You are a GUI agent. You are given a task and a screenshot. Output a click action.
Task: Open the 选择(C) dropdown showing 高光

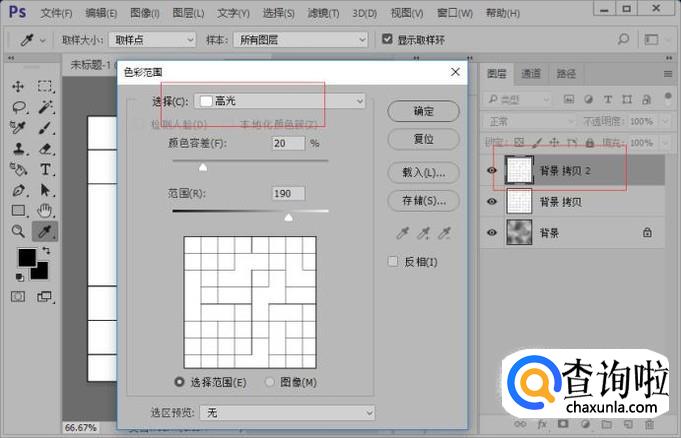tap(280, 101)
